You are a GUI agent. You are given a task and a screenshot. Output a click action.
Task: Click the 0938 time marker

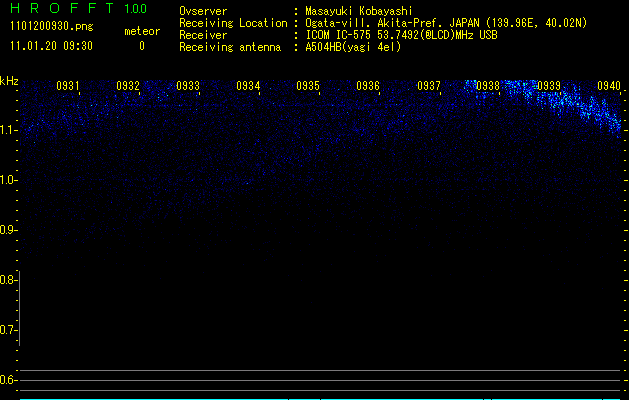488,85
